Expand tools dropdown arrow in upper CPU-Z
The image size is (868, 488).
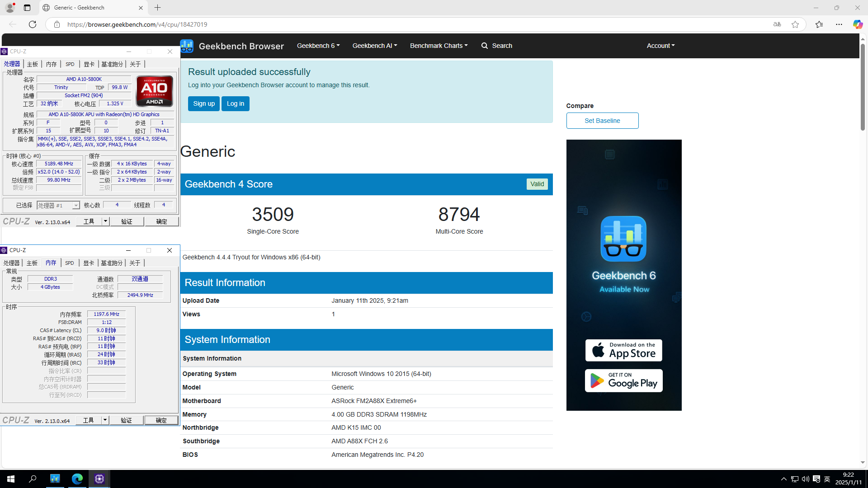click(x=105, y=221)
